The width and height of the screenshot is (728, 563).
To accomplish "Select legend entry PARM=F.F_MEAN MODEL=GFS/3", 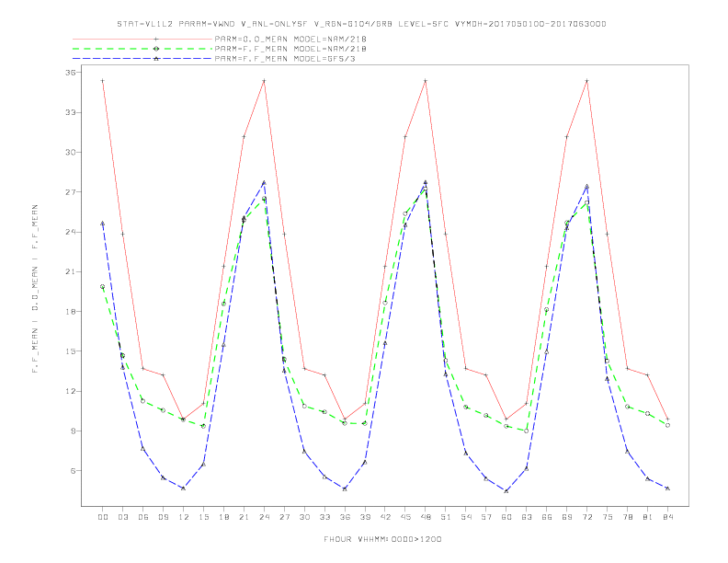I will (285, 59).
